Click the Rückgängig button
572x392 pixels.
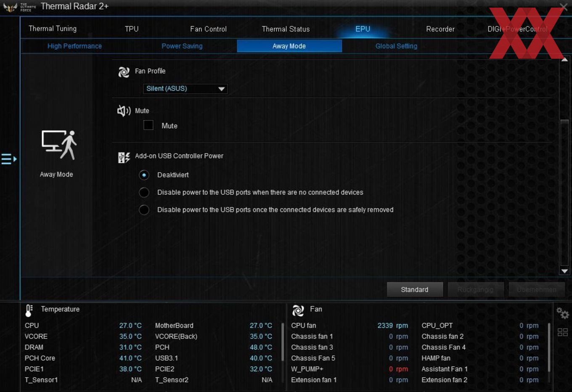coord(476,289)
